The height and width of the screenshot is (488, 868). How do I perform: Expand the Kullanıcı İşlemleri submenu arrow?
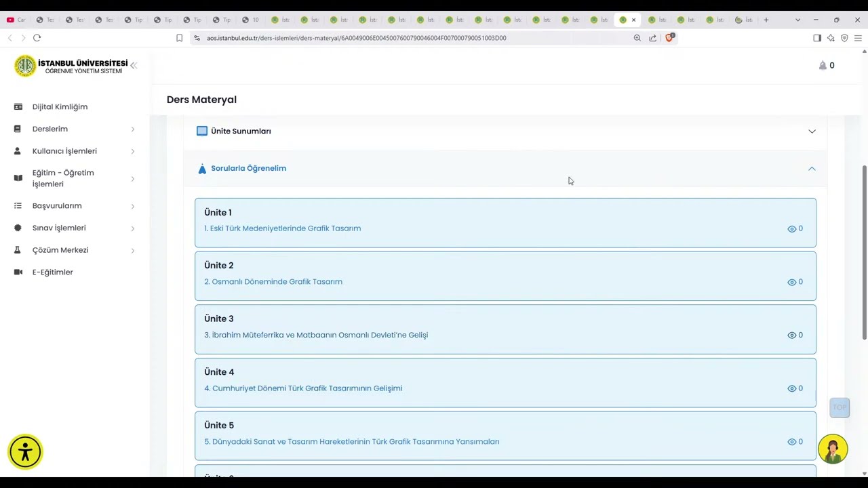(x=132, y=151)
